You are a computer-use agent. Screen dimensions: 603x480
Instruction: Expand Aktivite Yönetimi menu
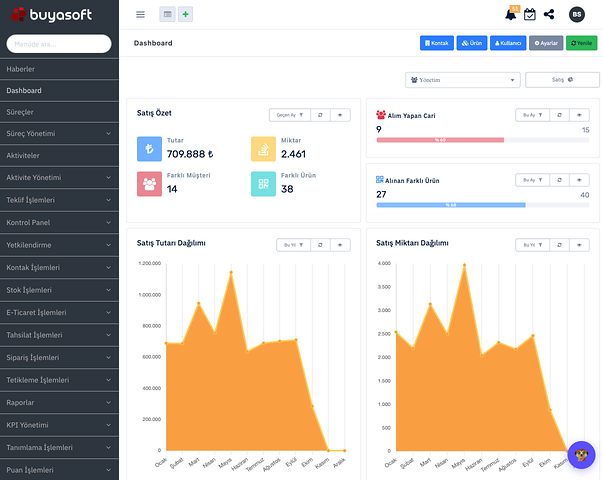pyautogui.click(x=59, y=178)
